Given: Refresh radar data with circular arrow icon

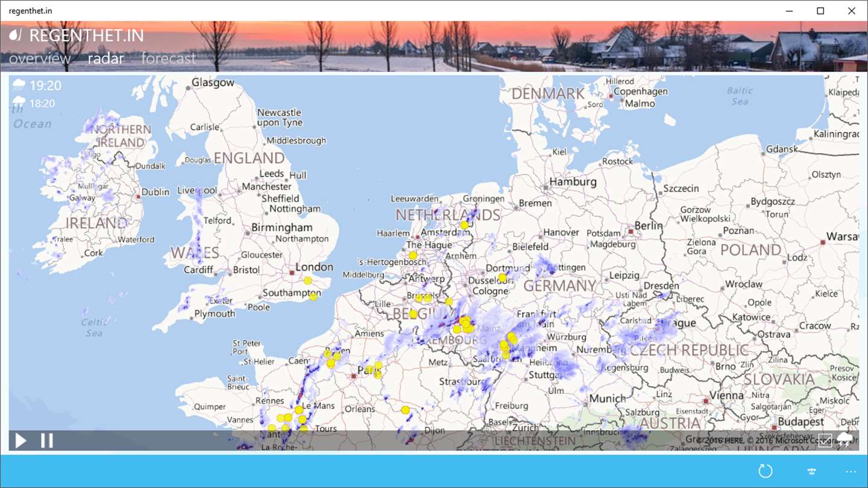Looking at the screenshot, I should point(766,471).
